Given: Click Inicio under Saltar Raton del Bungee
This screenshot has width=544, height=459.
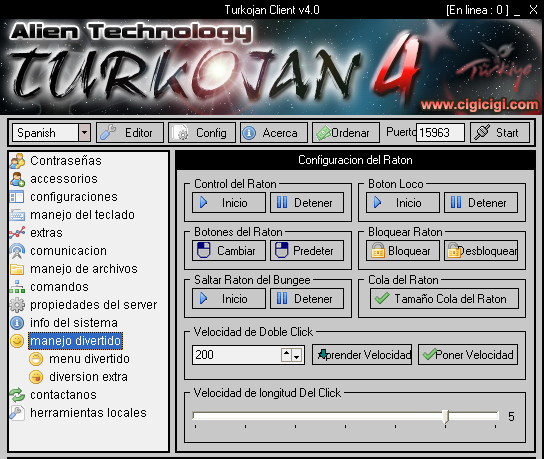Looking at the screenshot, I should pyautogui.click(x=229, y=298).
